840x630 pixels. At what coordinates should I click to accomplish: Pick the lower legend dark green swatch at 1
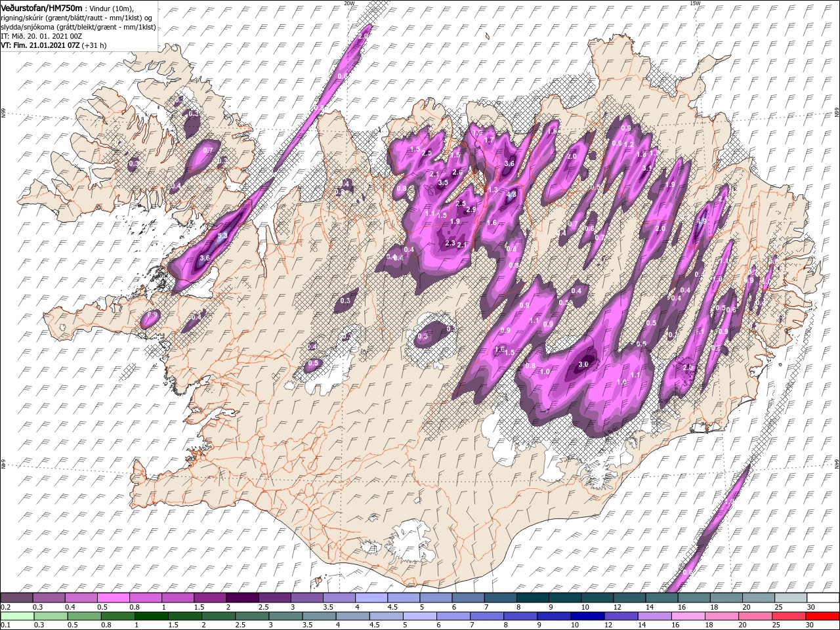coord(151,616)
